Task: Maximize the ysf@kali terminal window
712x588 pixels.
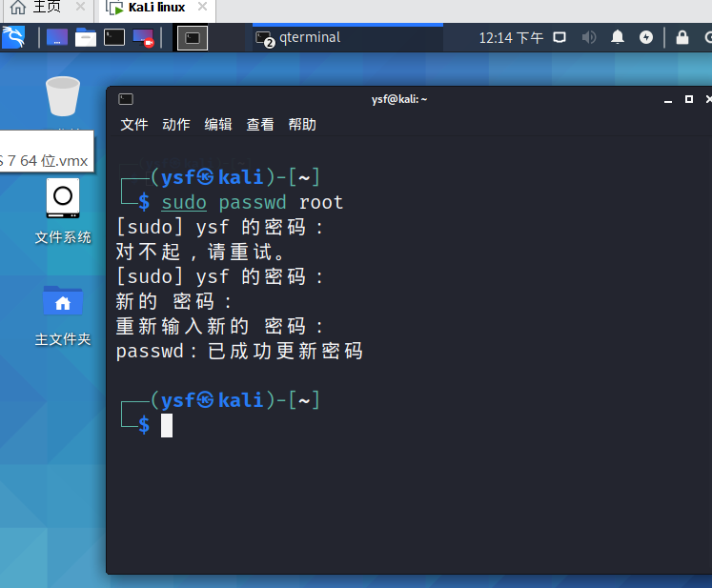Action: click(689, 99)
